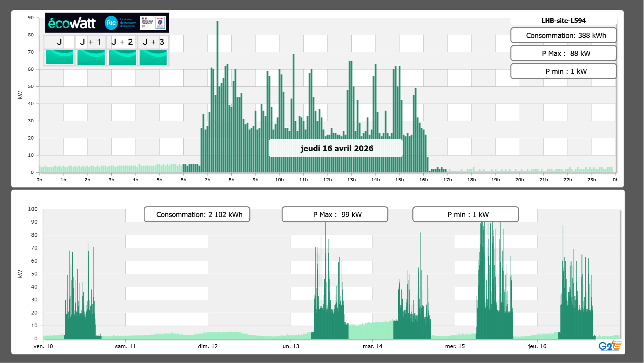Viewport: 644px width, 363px height.
Task: Click the P Max : 88 kW box
Action: [563, 53]
